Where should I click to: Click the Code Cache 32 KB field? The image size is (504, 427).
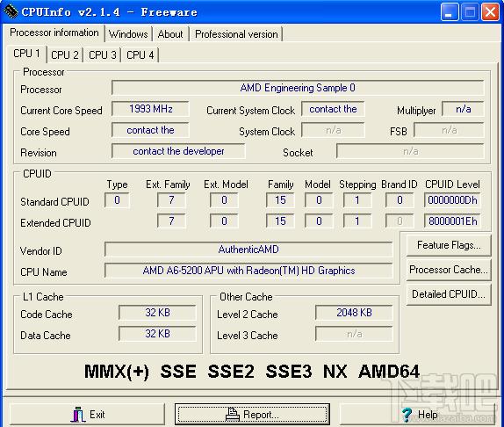pyautogui.click(x=157, y=313)
